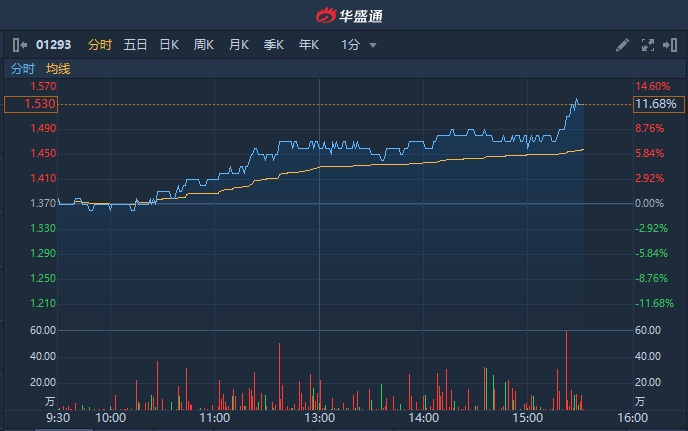Click the fullscreen expand icon
This screenshot has height=431, width=688.
(x=646, y=45)
